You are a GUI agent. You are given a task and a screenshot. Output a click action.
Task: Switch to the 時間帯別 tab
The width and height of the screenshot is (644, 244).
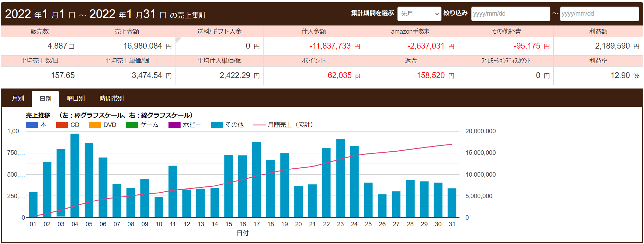pyautogui.click(x=111, y=99)
